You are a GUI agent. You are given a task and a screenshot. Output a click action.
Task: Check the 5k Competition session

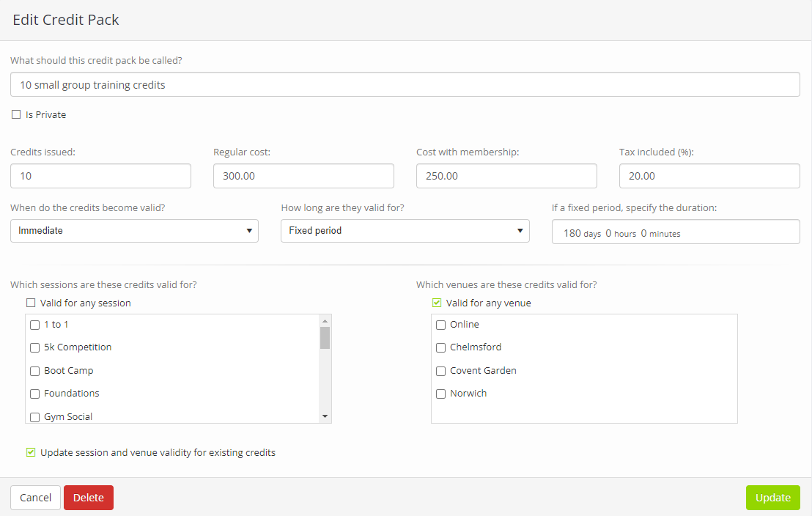point(34,347)
